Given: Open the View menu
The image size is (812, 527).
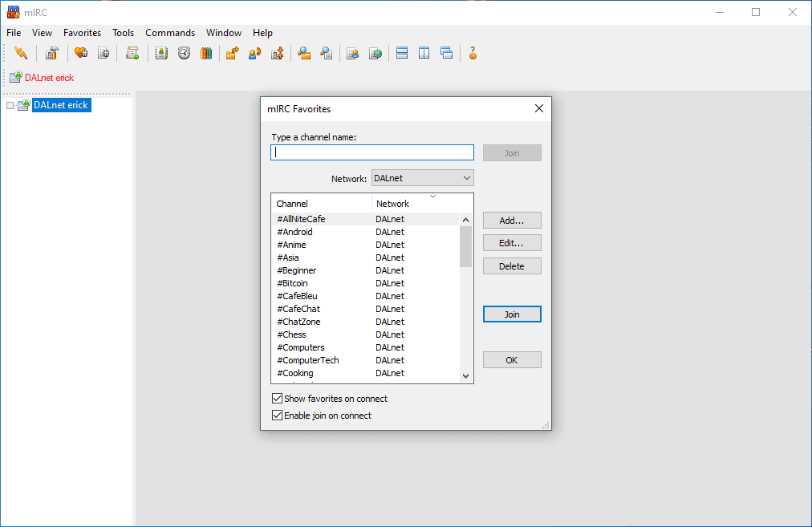Looking at the screenshot, I should click(x=42, y=33).
